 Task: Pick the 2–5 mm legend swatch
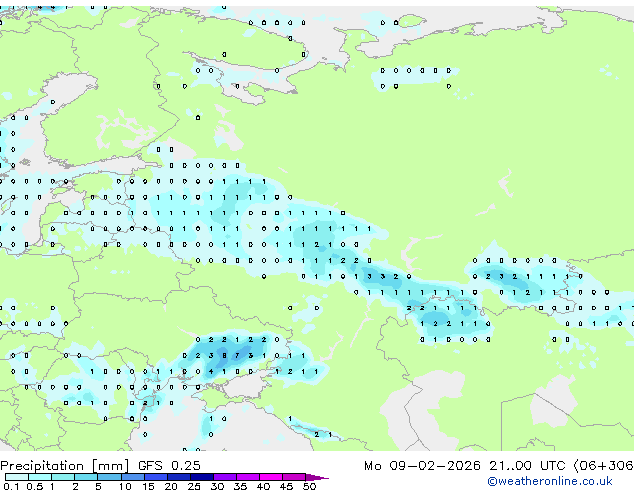point(86,477)
